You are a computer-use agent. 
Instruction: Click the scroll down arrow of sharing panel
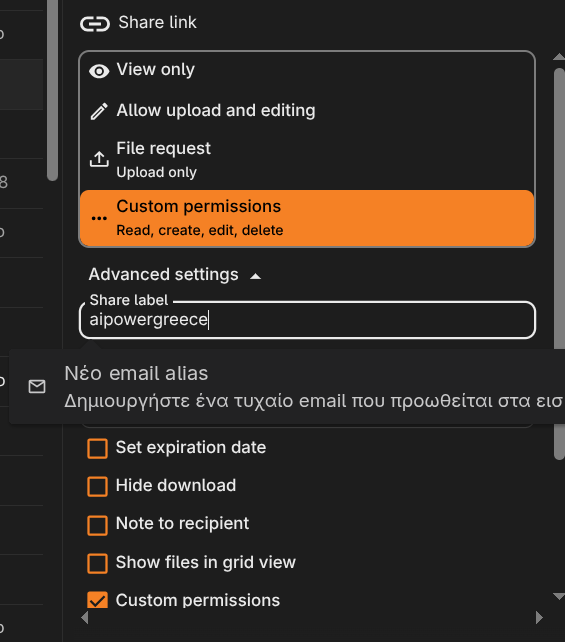(559, 596)
